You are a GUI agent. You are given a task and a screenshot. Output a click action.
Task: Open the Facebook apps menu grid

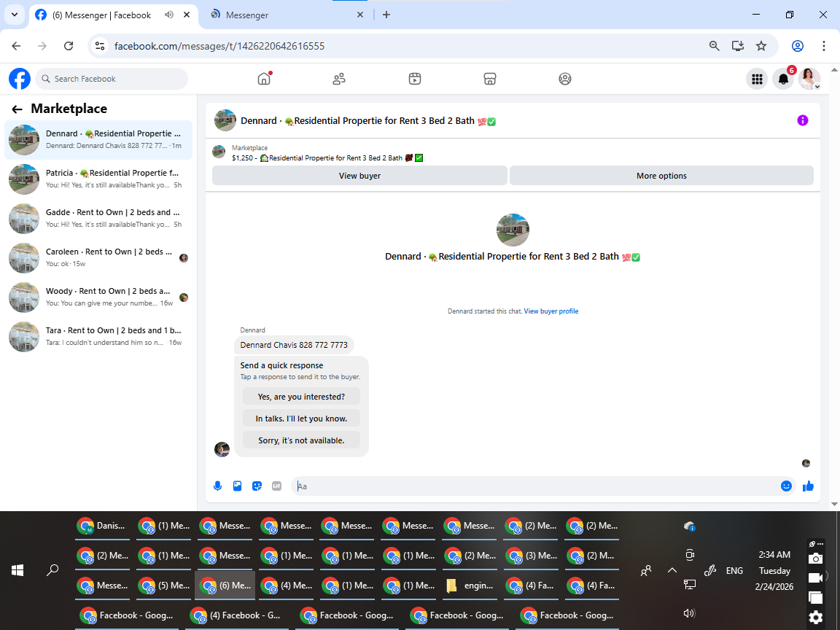(757, 79)
